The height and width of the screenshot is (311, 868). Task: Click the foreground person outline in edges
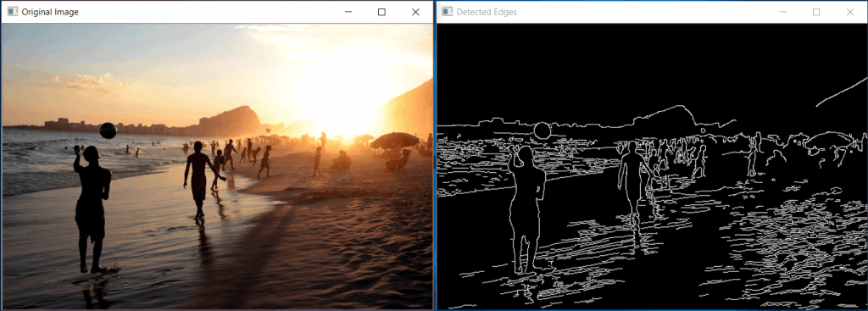click(526, 210)
